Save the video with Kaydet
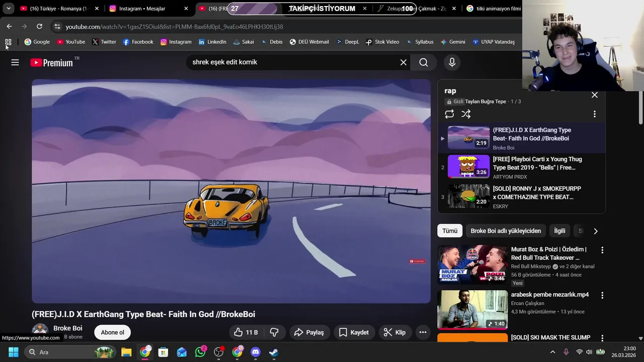The image size is (644, 362). point(354,332)
